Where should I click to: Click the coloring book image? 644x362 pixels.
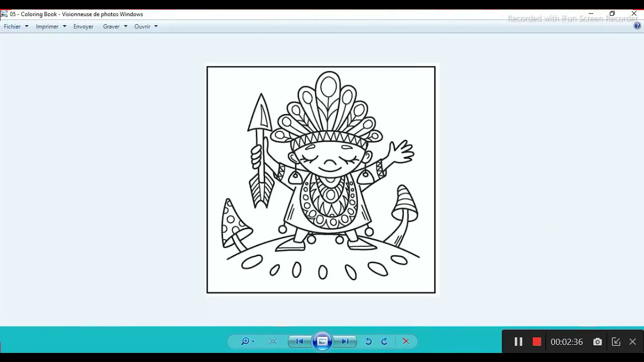click(x=321, y=179)
